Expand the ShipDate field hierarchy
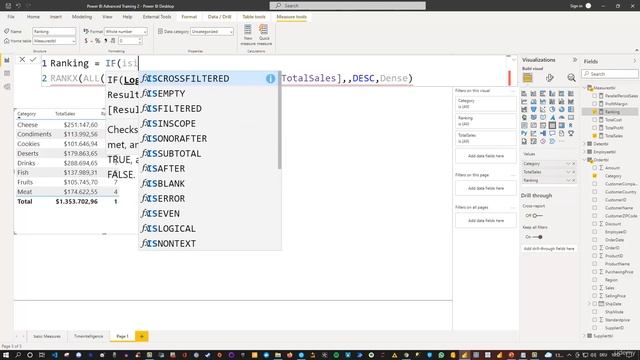The width and height of the screenshot is (640, 360). click(x=589, y=304)
